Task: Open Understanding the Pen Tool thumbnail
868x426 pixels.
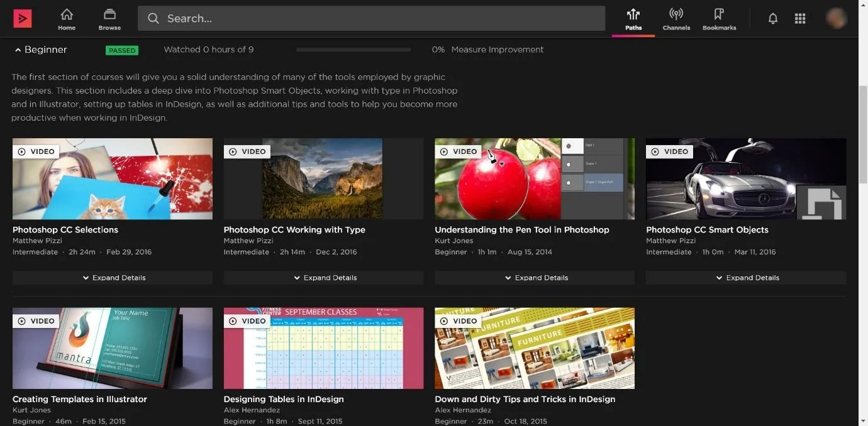Action: (535, 178)
